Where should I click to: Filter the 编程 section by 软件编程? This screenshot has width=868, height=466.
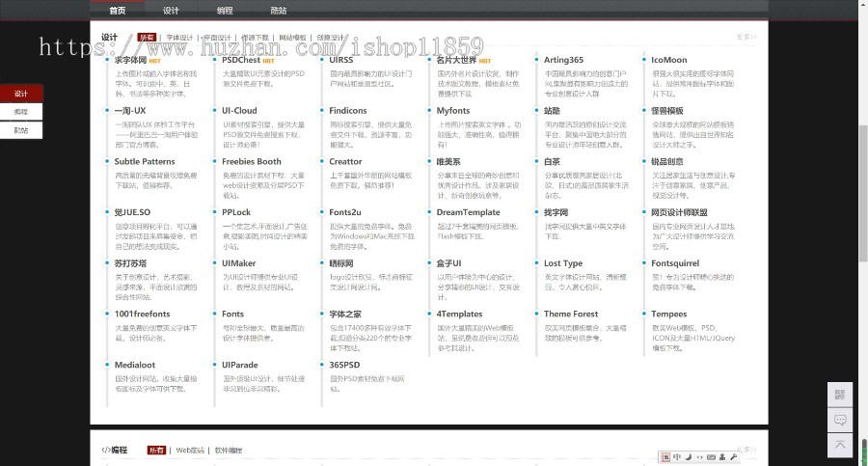(228, 451)
